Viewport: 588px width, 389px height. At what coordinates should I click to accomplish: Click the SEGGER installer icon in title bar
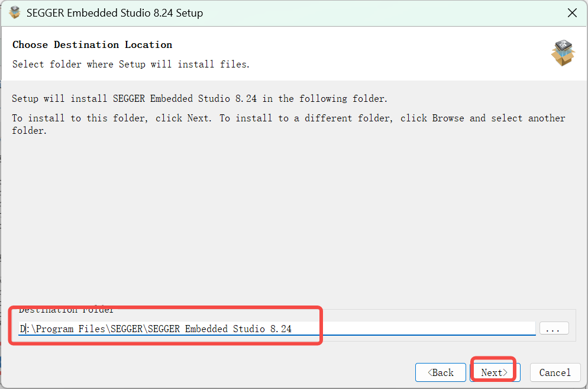click(14, 12)
